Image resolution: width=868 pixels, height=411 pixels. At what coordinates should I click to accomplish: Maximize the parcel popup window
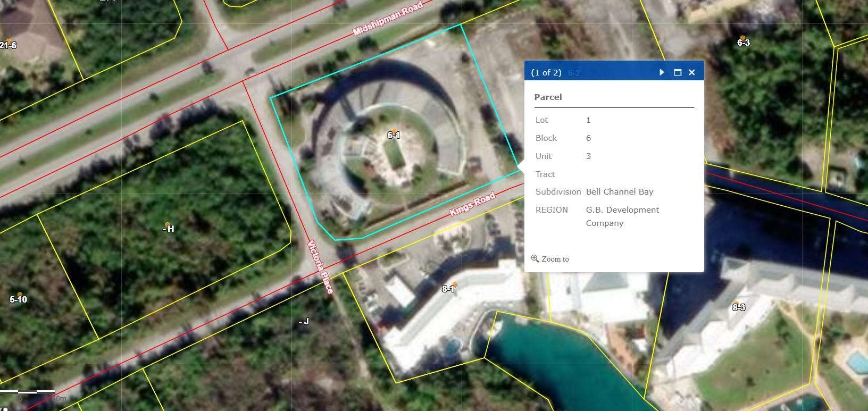[678, 72]
